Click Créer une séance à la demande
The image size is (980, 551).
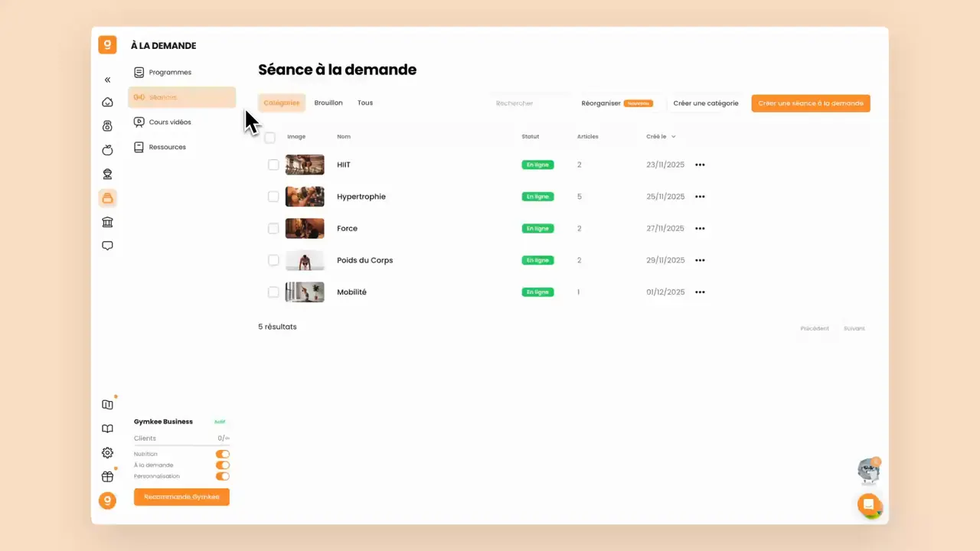pos(811,103)
